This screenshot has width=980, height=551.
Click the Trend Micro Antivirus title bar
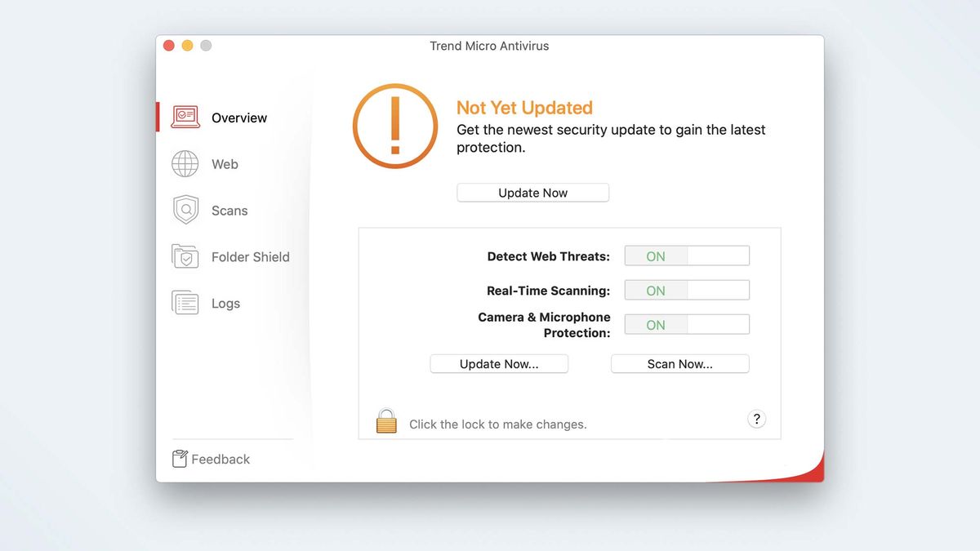tap(489, 46)
